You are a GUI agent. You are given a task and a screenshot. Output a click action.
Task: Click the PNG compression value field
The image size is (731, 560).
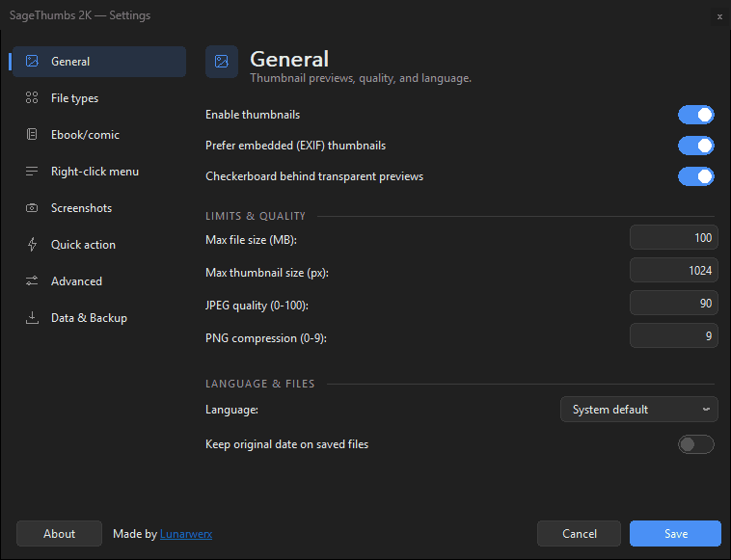point(674,336)
